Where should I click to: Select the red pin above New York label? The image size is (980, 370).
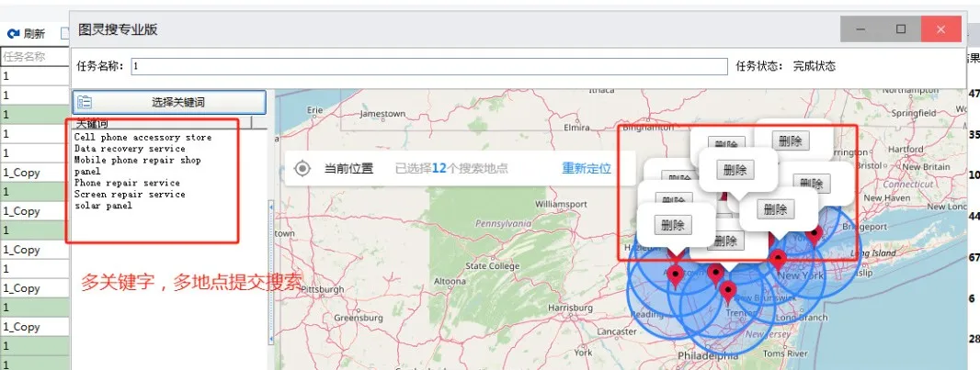[778, 260]
